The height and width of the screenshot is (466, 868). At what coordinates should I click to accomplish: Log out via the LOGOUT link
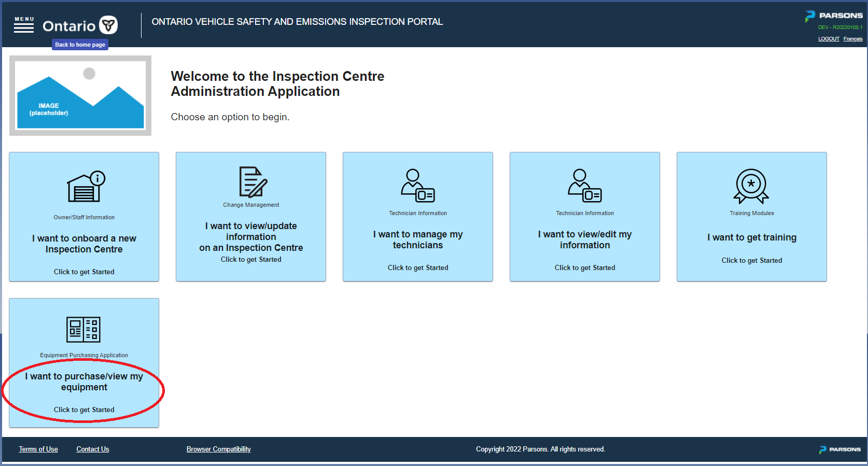[x=829, y=39]
